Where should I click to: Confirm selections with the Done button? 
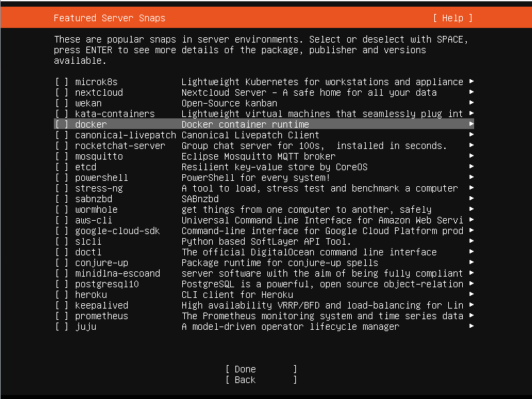261,369
